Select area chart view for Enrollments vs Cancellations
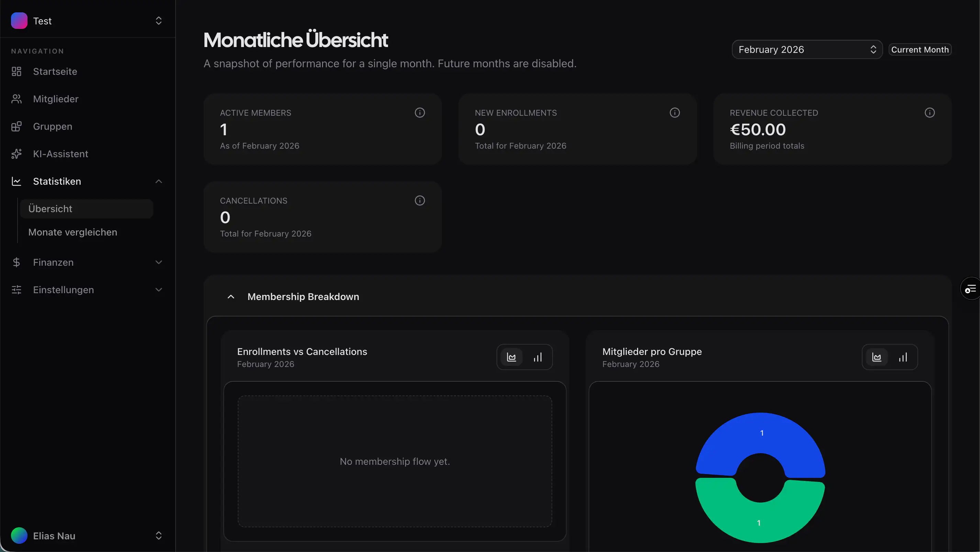This screenshot has height=552, width=980. tap(511, 357)
